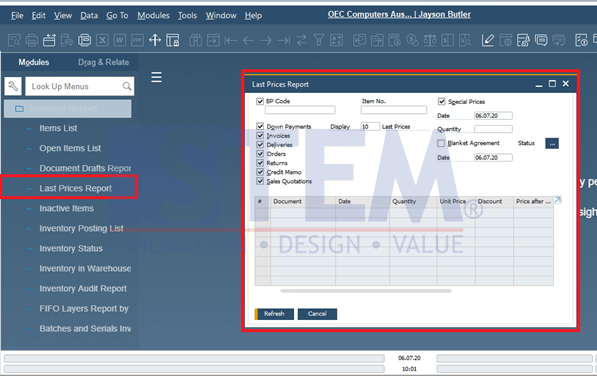
Task: Open Form Settings toolbar icon
Action: tap(506, 40)
